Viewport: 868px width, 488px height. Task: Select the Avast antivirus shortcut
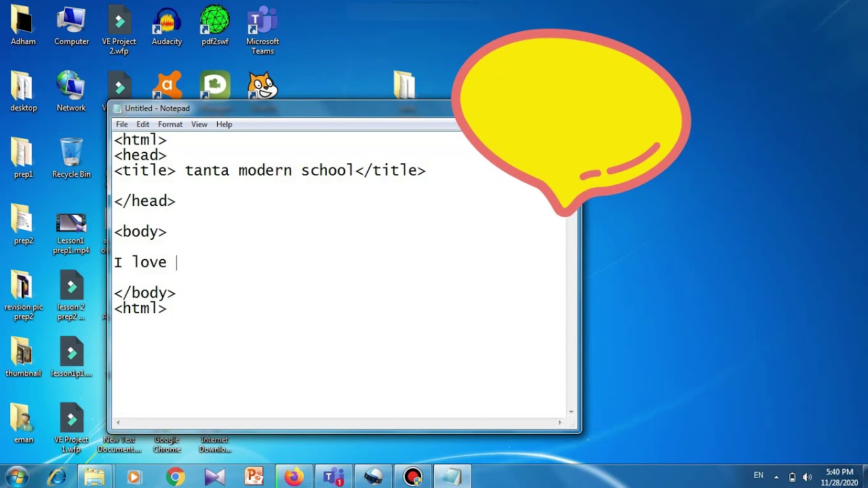point(167,85)
